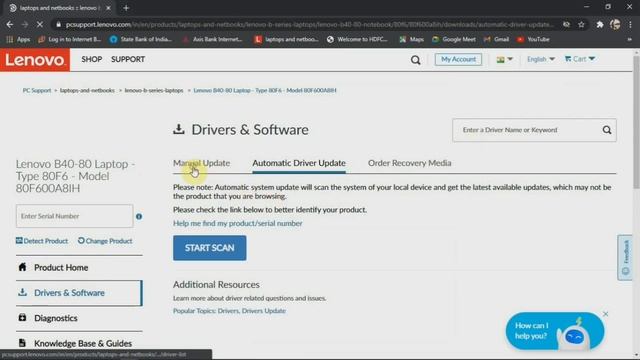Screen dimensions: 640x360
Task: Click the driver keyword search magnifier icon
Action: (607, 130)
